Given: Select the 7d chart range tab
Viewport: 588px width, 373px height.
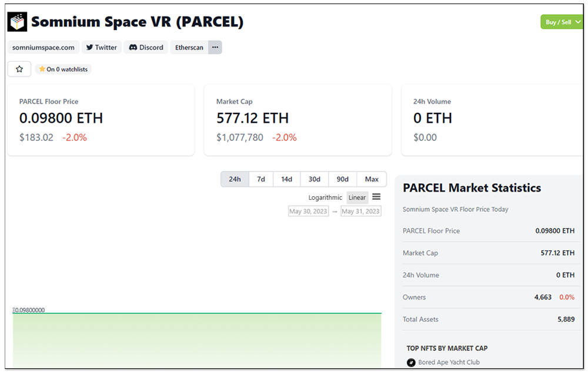Looking at the screenshot, I should pos(261,179).
